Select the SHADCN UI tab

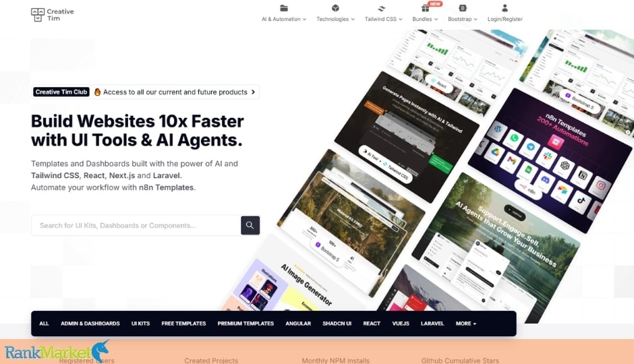pyautogui.click(x=337, y=324)
